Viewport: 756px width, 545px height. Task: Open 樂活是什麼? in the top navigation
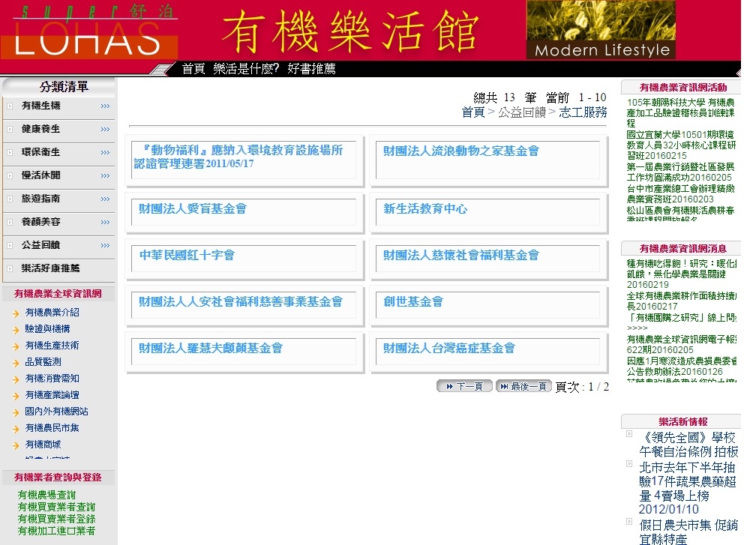click(x=246, y=69)
